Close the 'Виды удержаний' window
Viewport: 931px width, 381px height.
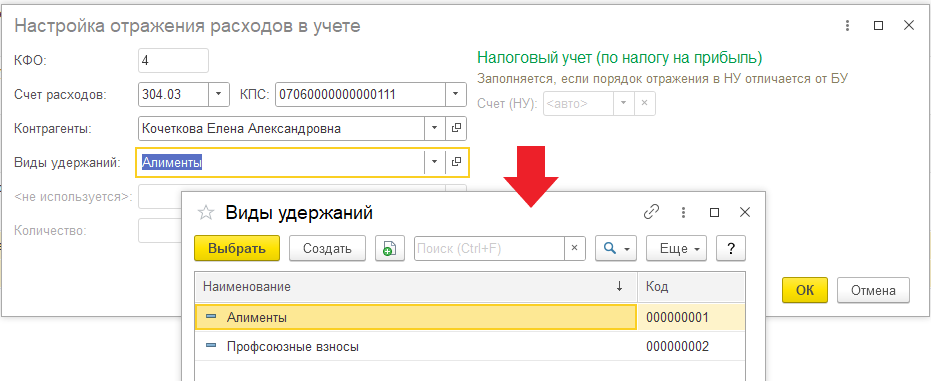point(745,212)
